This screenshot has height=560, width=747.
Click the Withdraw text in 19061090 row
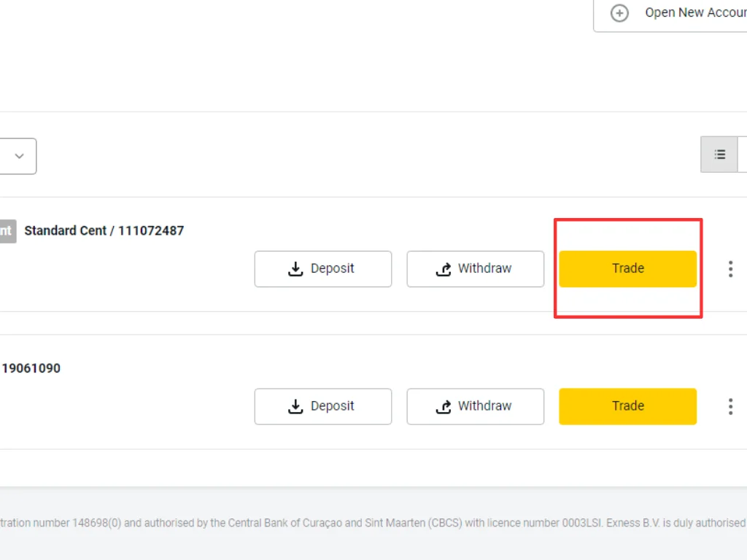point(484,406)
